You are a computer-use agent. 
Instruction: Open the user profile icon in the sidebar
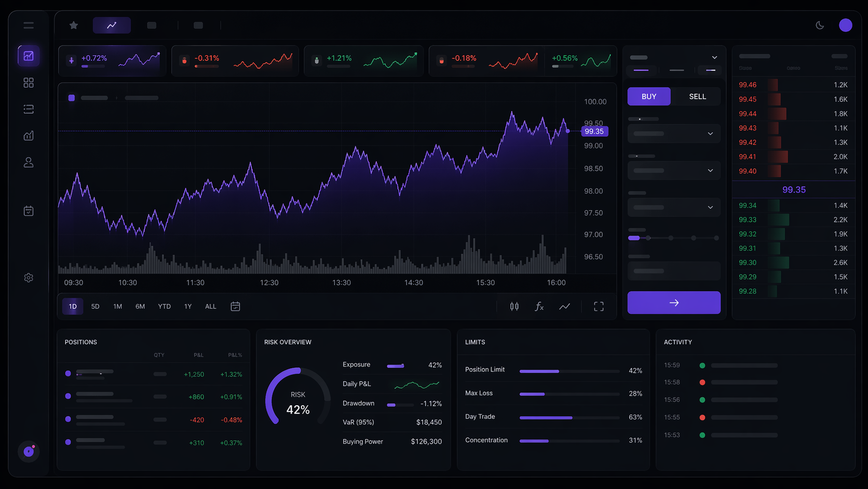coord(29,163)
